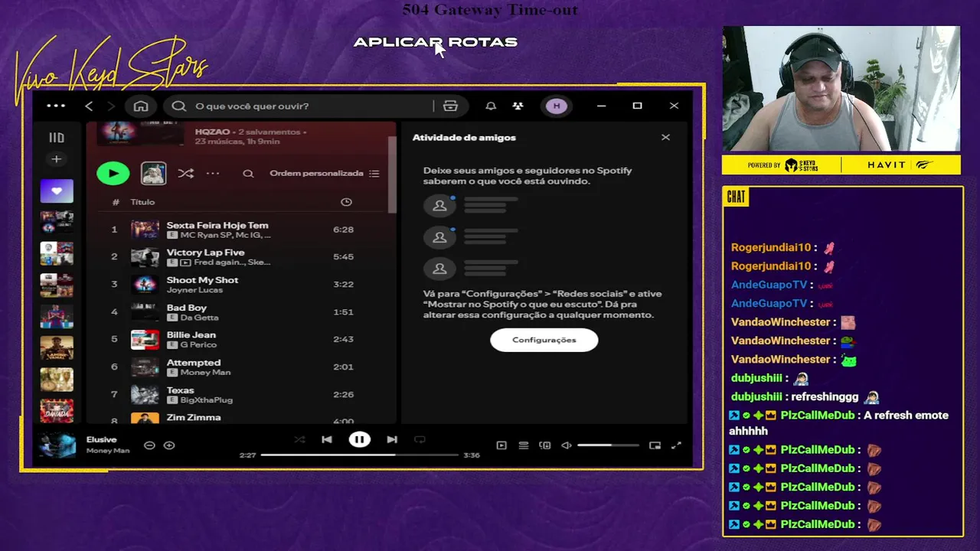The height and width of the screenshot is (551, 980).
Task: Click the minus-circle hide-track icon
Action: (149, 445)
